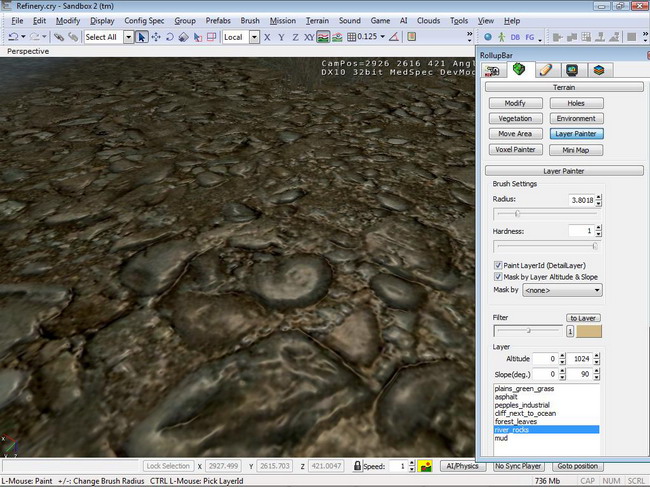
Task: Open grid size 0.125 dropdown arrow
Action: 382,36
